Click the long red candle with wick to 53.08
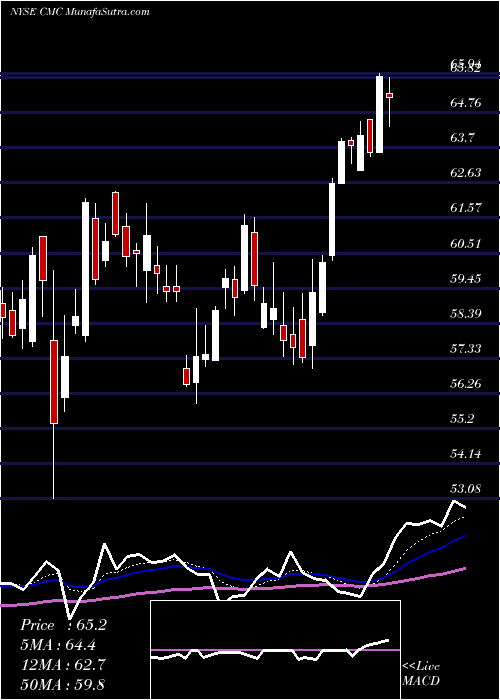Screen dimensions: 500x700 point(54,382)
